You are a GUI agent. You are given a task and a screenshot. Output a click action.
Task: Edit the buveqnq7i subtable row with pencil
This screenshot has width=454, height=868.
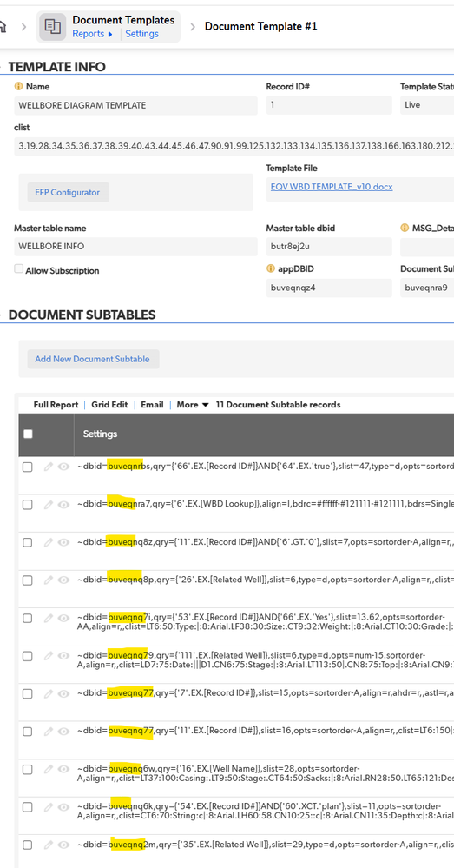49,618
